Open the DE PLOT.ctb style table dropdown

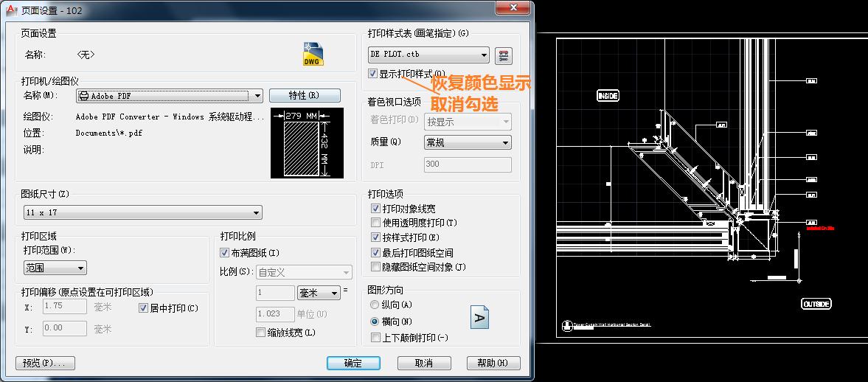point(429,55)
